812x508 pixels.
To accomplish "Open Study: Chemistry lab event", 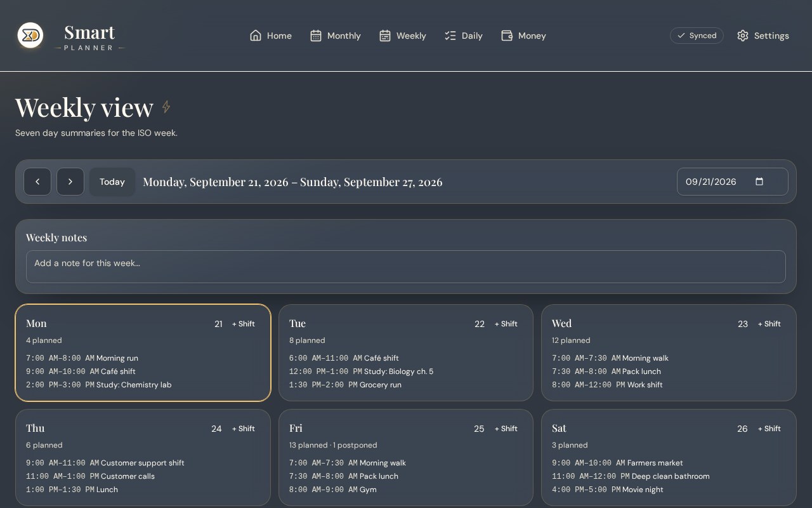I will (x=98, y=385).
